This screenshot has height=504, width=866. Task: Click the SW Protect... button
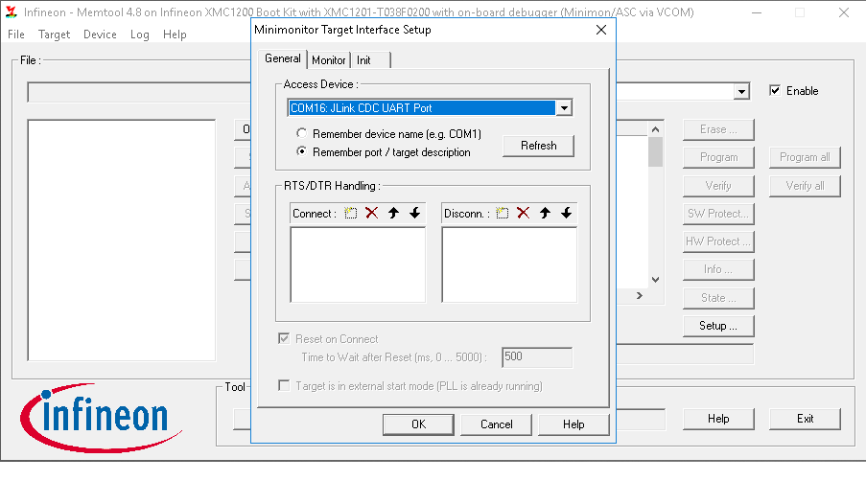718,214
